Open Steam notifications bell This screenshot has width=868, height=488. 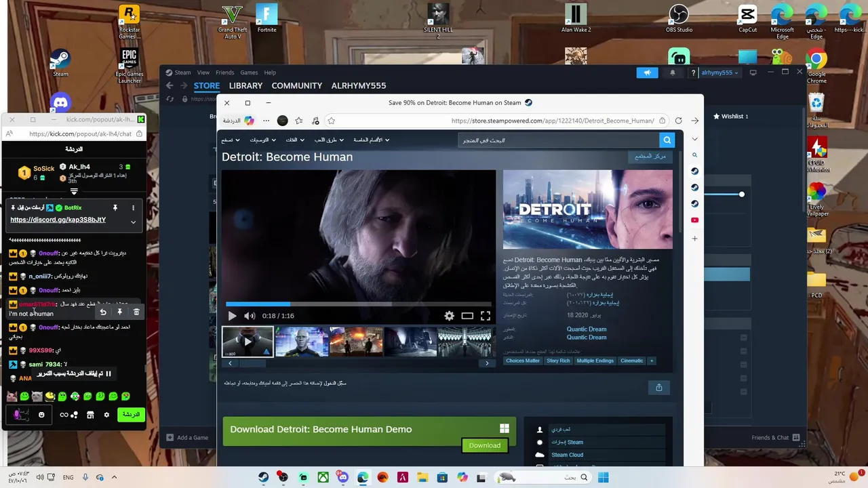pyautogui.click(x=673, y=73)
